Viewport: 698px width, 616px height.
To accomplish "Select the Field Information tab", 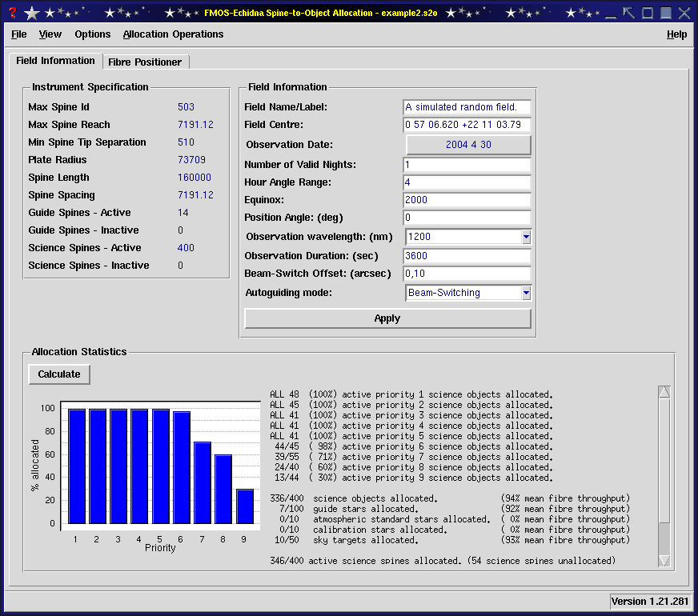I will tap(56, 61).
